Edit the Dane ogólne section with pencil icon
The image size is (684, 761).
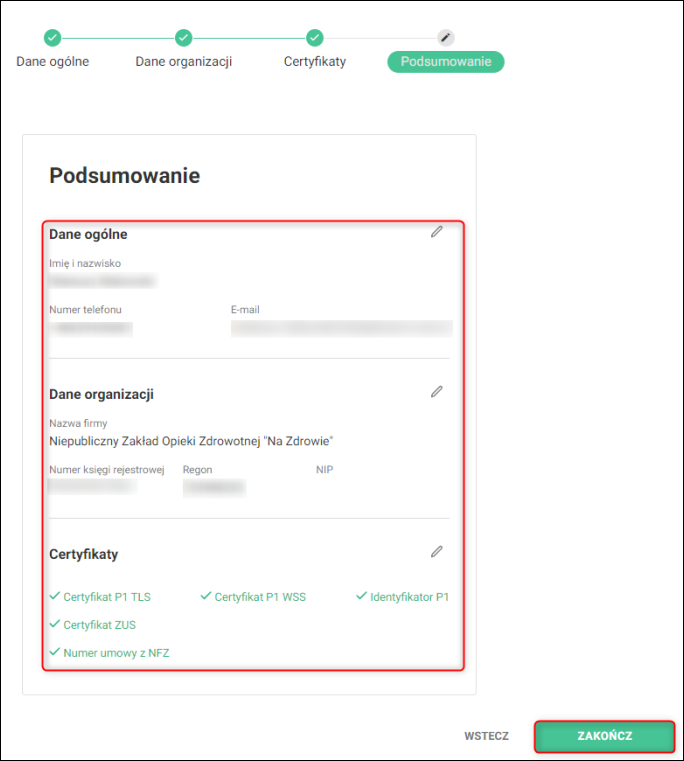(436, 232)
